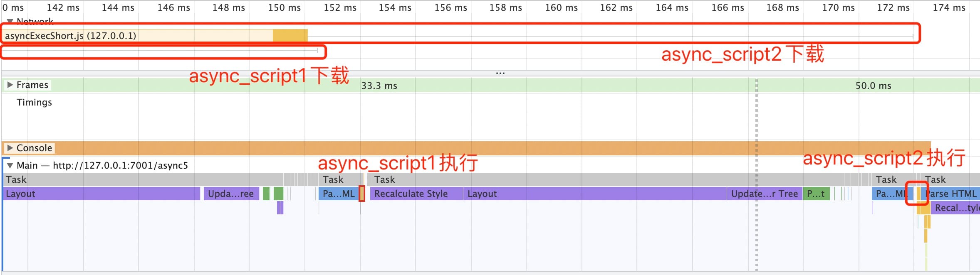Expand the Frames track
Viewport: 980px width, 275px height.
[10, 85]
